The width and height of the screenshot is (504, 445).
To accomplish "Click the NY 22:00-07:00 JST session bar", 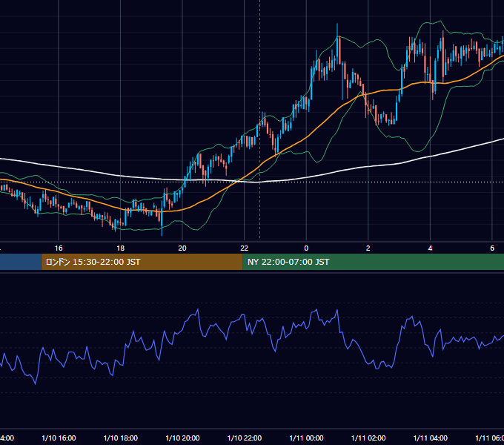I will tap(373, 262).
